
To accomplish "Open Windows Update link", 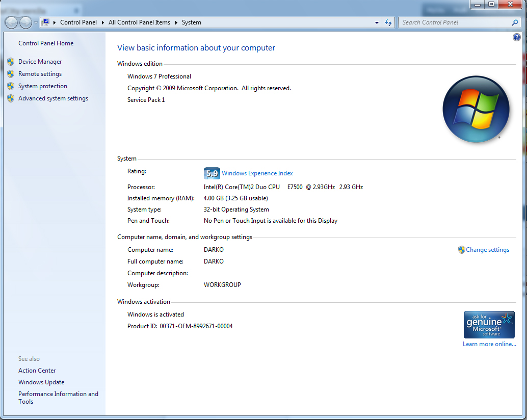I will pyautogui.click(x=41, y=382).
